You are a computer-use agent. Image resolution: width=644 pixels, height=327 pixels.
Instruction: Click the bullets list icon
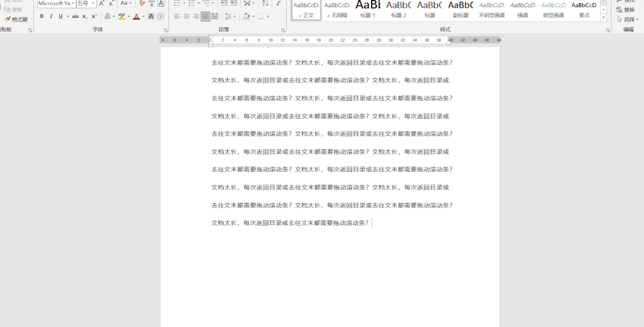click(x=177, y=4)
